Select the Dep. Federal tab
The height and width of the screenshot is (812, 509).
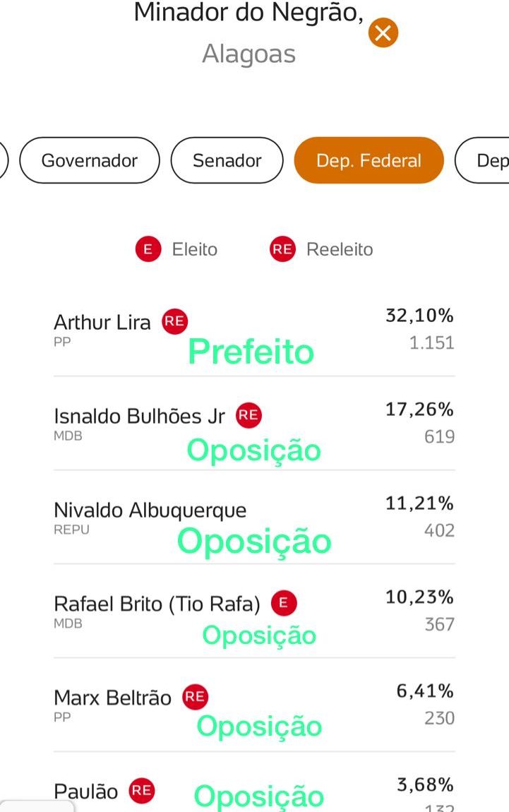coord(369,160)
